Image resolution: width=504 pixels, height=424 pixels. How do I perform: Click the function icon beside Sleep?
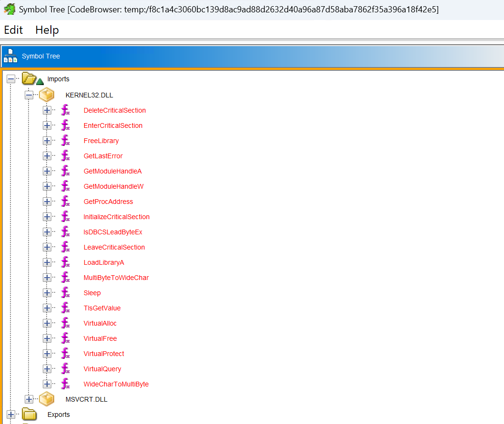tap(65, 293)
